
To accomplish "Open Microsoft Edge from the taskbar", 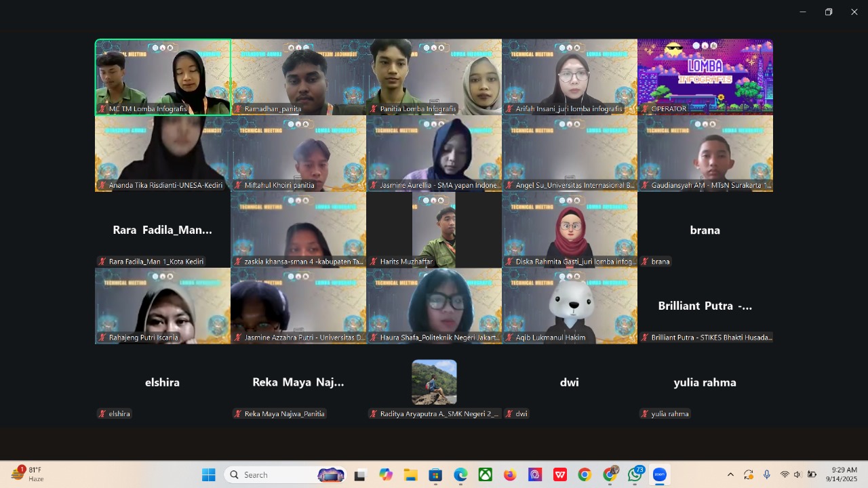I will click(460, 474).
